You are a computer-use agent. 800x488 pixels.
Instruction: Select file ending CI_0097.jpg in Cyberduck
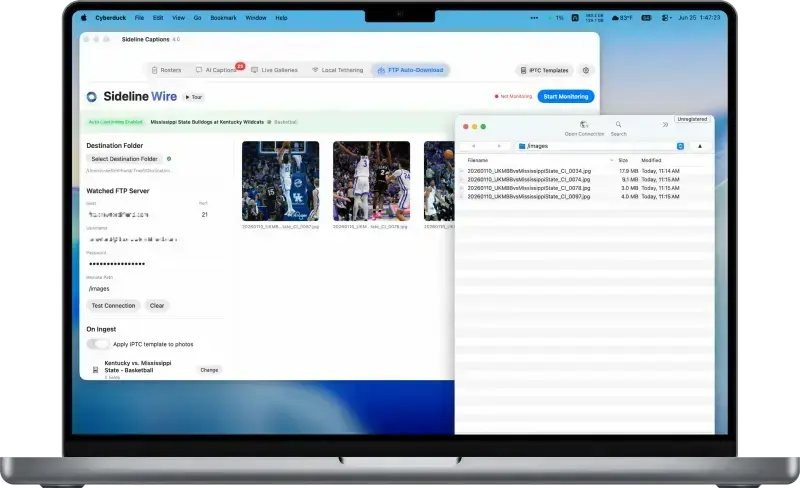coord(529,197)
